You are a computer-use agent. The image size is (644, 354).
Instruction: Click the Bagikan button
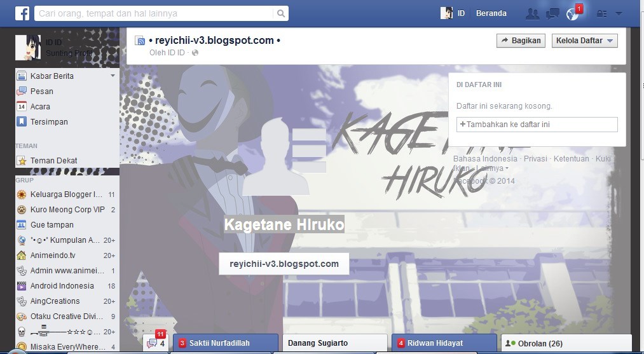click(x=521, y=41)
